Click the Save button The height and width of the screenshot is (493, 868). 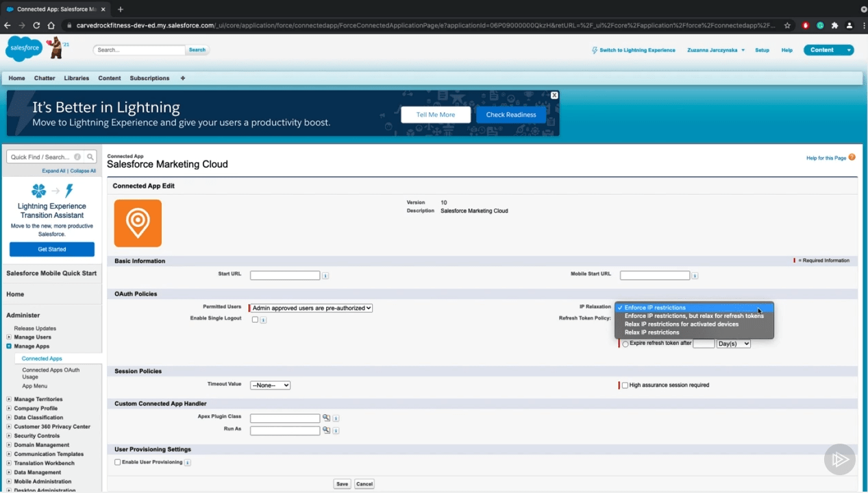tap(342, 484)
